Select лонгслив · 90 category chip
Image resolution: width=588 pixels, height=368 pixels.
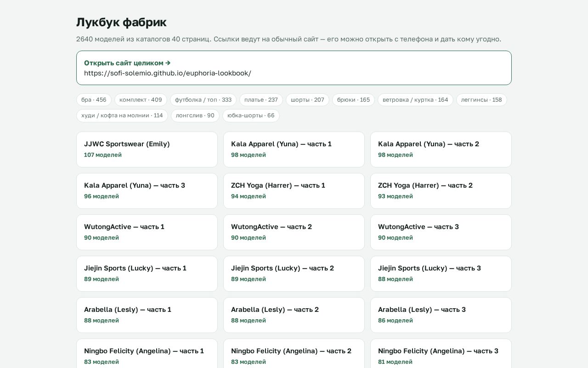[195, 115]
